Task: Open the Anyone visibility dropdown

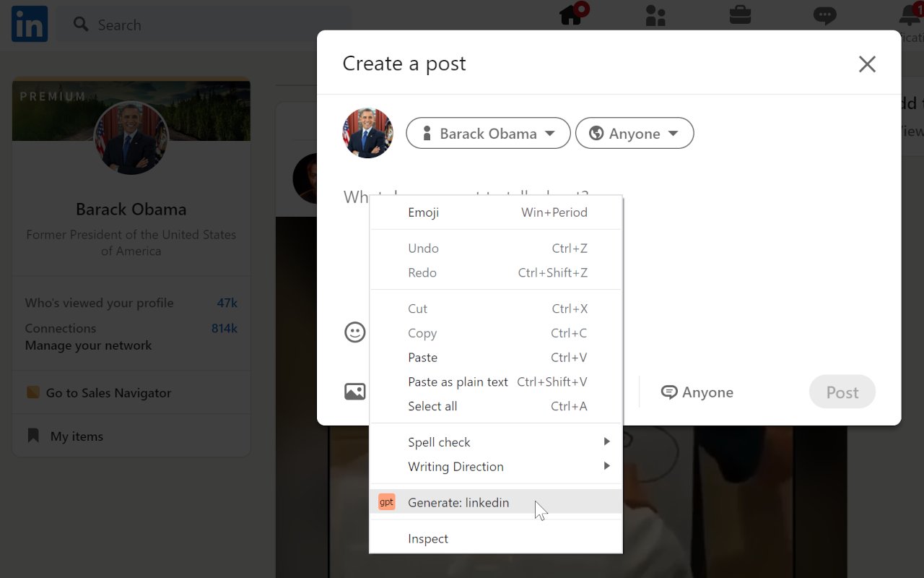Action: tap(634, 134)
